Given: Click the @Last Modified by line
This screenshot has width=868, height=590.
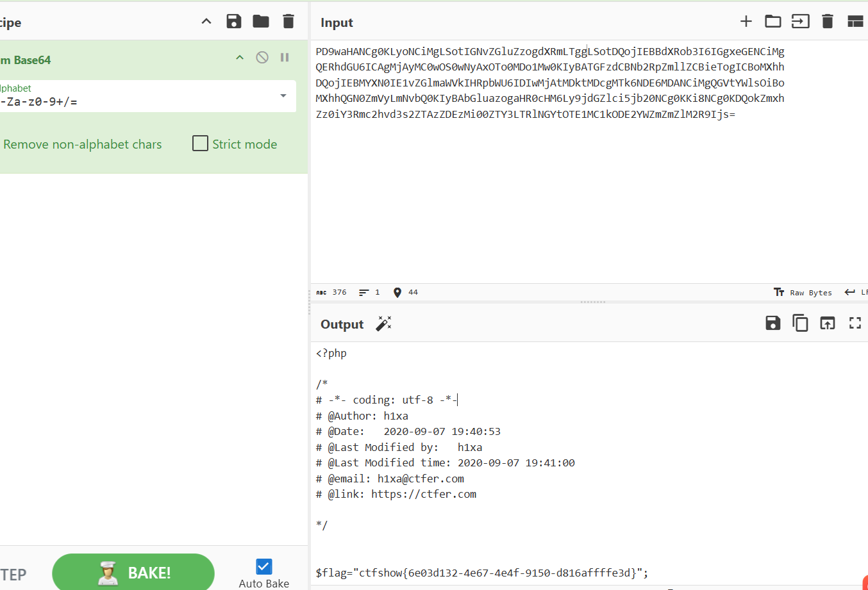Looking at the screenshot, I should coord(399,447).
